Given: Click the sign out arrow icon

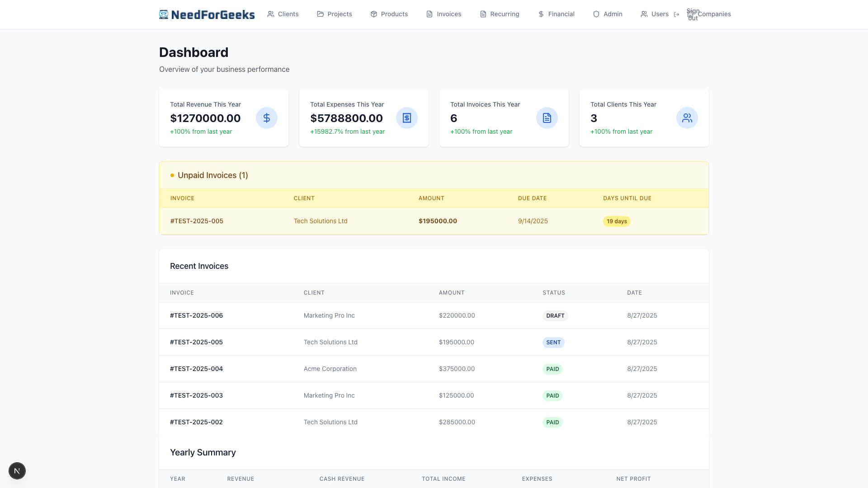Looking at the screenshot, I should tap(677, 14).
